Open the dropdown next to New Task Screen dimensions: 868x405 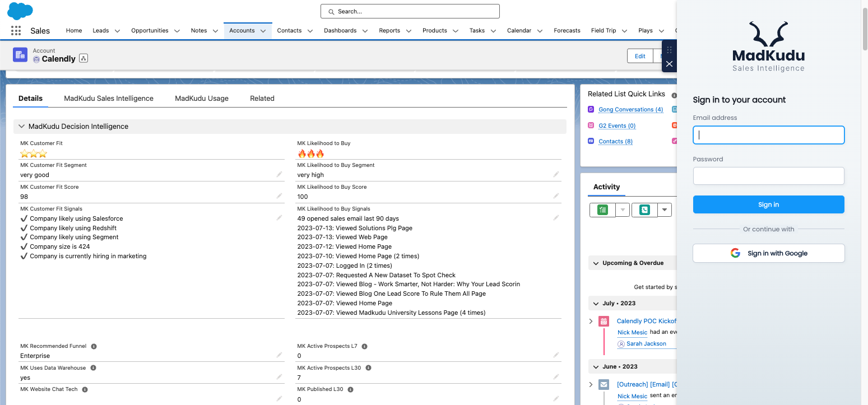click(x=623, y=210)
